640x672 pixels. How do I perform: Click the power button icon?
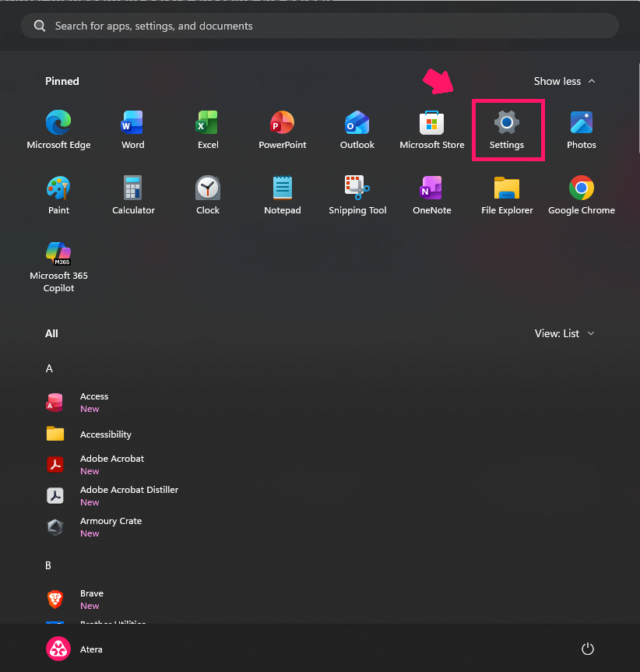pyautogui.click(x=587, y=649)
